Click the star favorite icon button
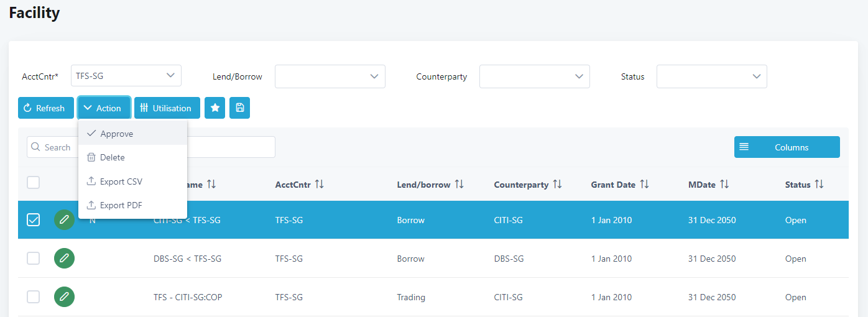The height and width of the screenshot is (317, 868). pos(215,108)
